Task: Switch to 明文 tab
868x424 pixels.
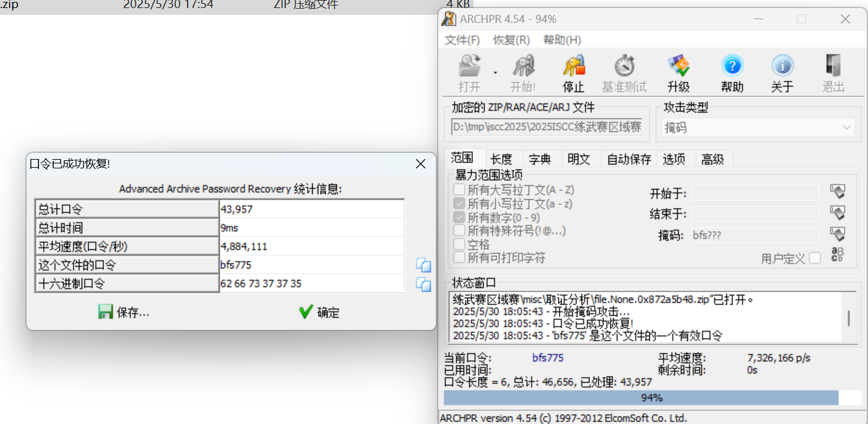Action: click(x=579, y=159)
